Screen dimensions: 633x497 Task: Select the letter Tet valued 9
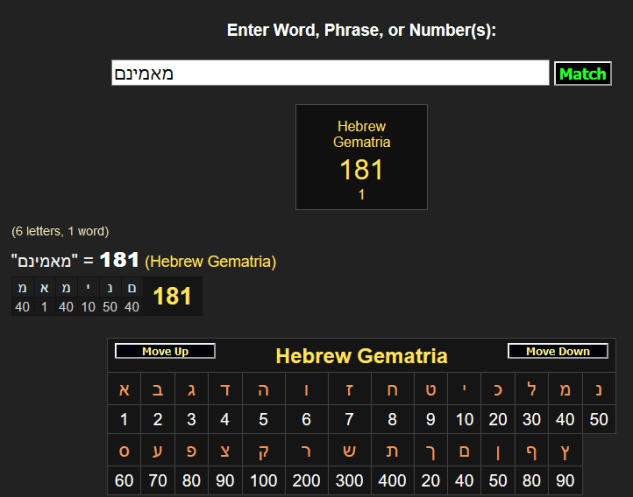(430, 390)
